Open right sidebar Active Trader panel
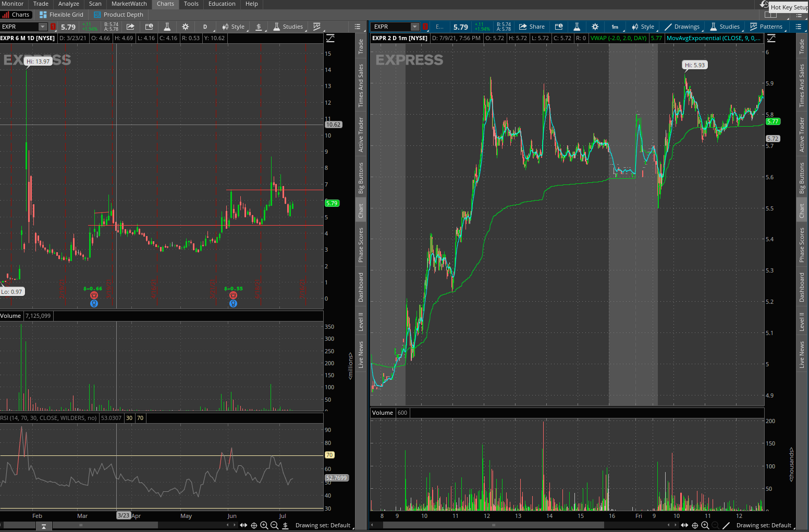Image resolution: width=809 pixels, height=532 pixels. tap(802, 134)
